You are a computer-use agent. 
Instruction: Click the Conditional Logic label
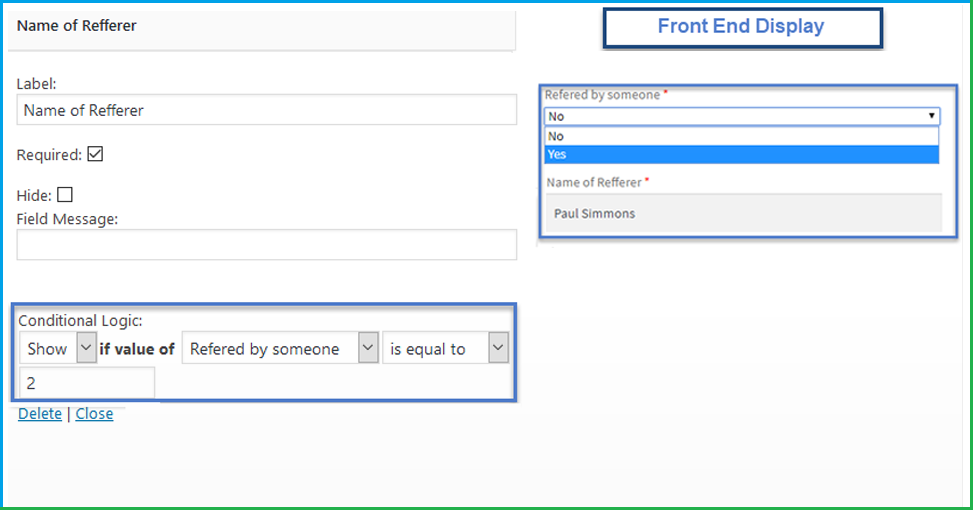coord(80,320)
